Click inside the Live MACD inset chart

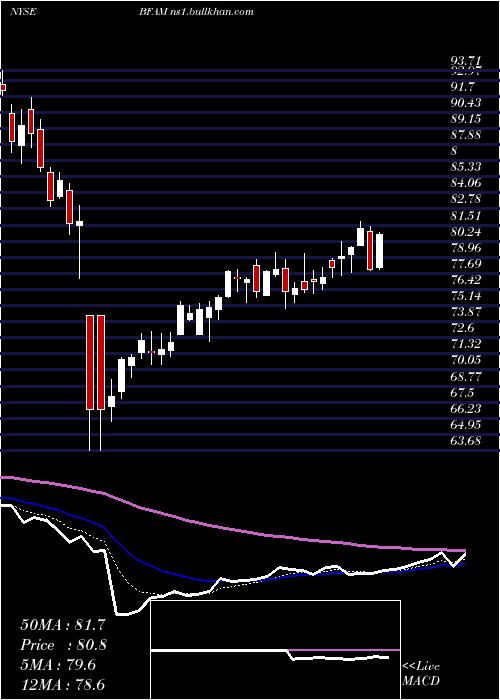[x=276, y=650]
